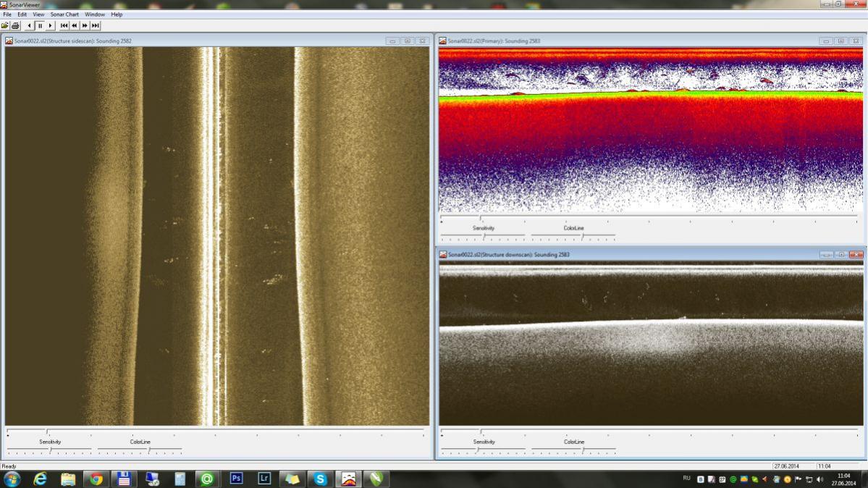The height and width of the screenshot is (488, 868).
Task: Click the sidescan Sensitivity slider
Action: pos(50,450)
